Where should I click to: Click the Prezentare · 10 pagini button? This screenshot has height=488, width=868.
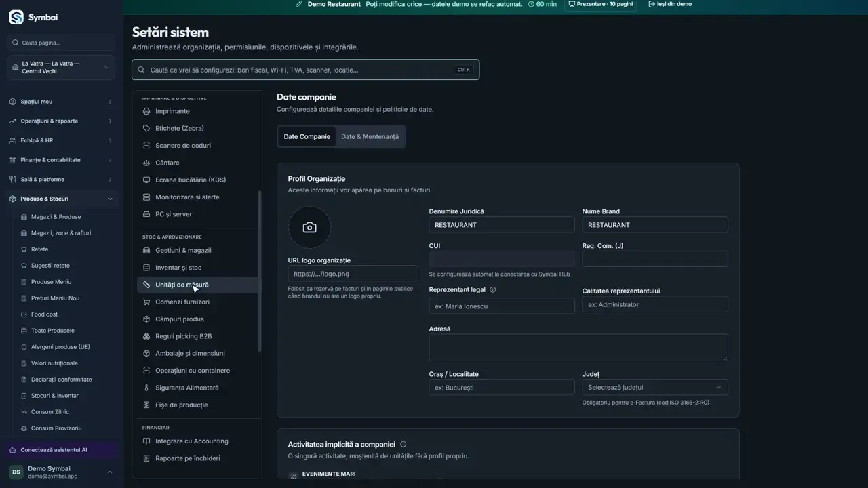[601, 4]
